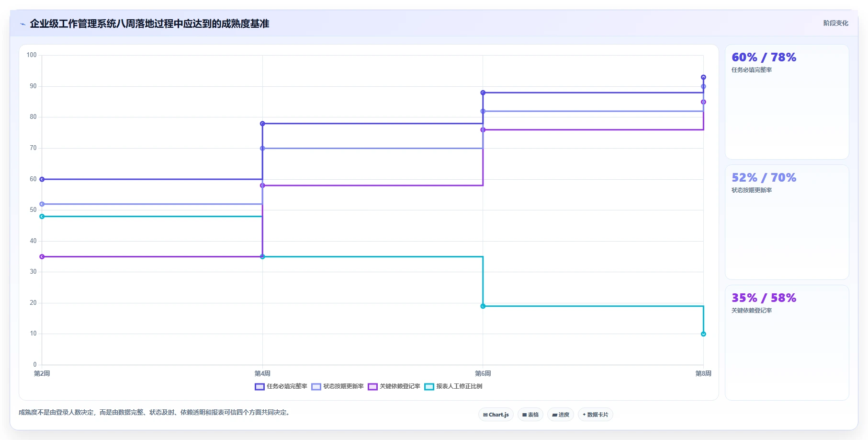The height and width of the screenshot is (440, 868).
Task: Click 任务必填完整率 data point at 第4周 (78)
Action: 262,124
